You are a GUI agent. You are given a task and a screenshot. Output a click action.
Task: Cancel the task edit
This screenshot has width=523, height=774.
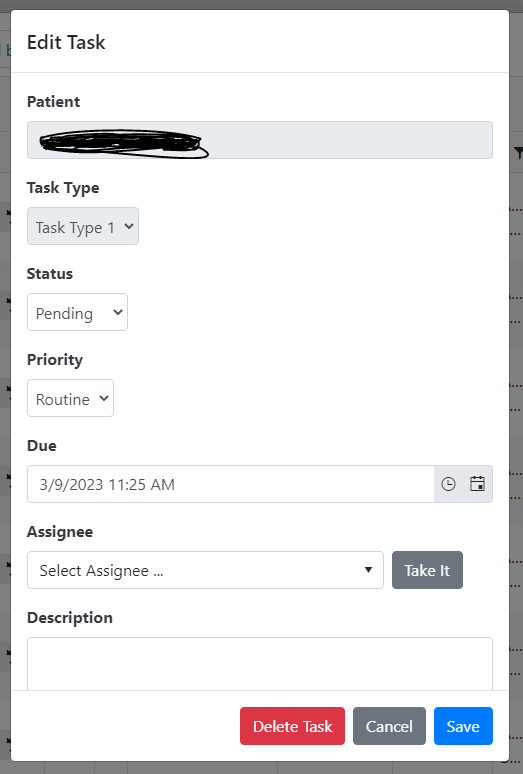pyautogui.click(x=389, y=726)
